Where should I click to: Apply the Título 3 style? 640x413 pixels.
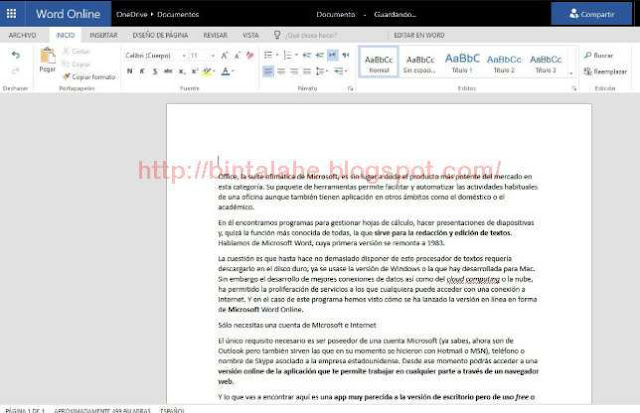546,62
